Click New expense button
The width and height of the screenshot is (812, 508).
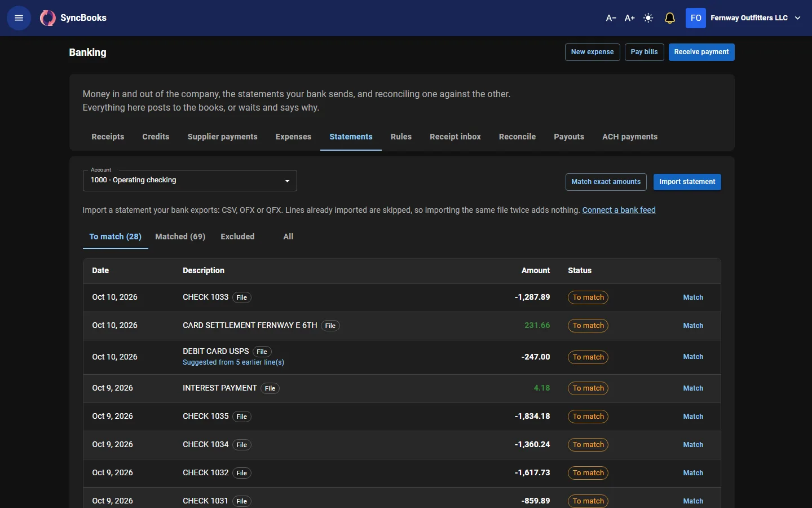592,52
